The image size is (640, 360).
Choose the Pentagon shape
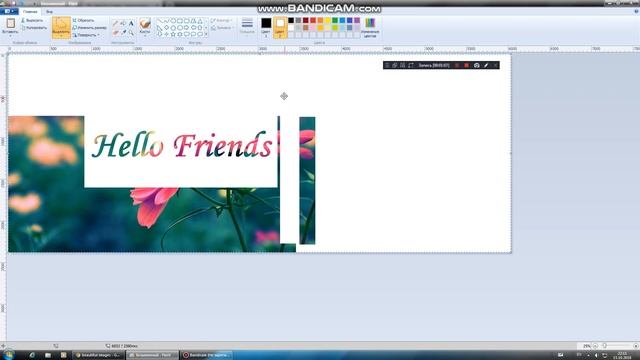(173, 28)
